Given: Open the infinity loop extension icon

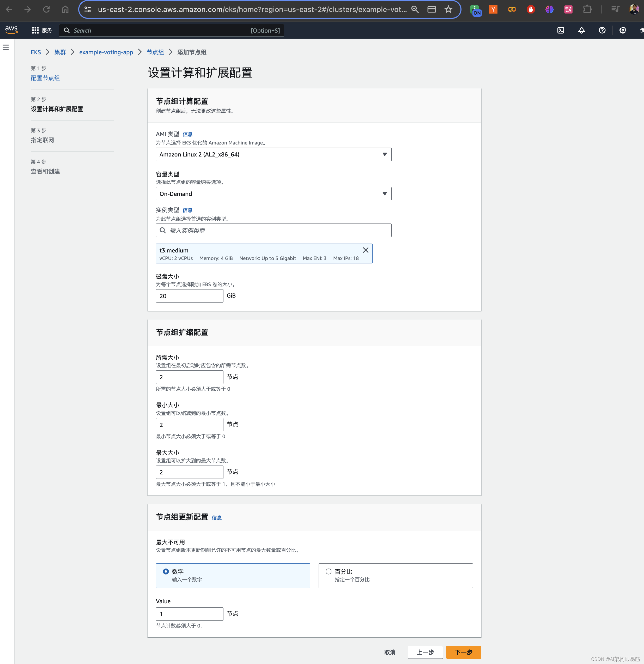Looking at the screenshot, I should [x=512, y=9].
